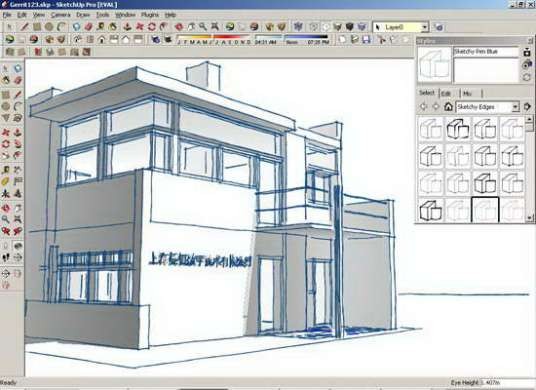Image resolution: width=536 pixels, height=390 pixels.
Task: Select the Push/Pull tool in top toolbar
Action: click(127, 27)
